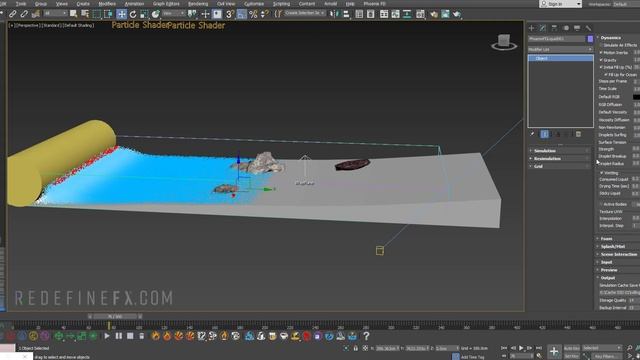Open the Modifiers menu
This screenshot has width=640, height=360.
pyautogui.click(x=107, y=4)
